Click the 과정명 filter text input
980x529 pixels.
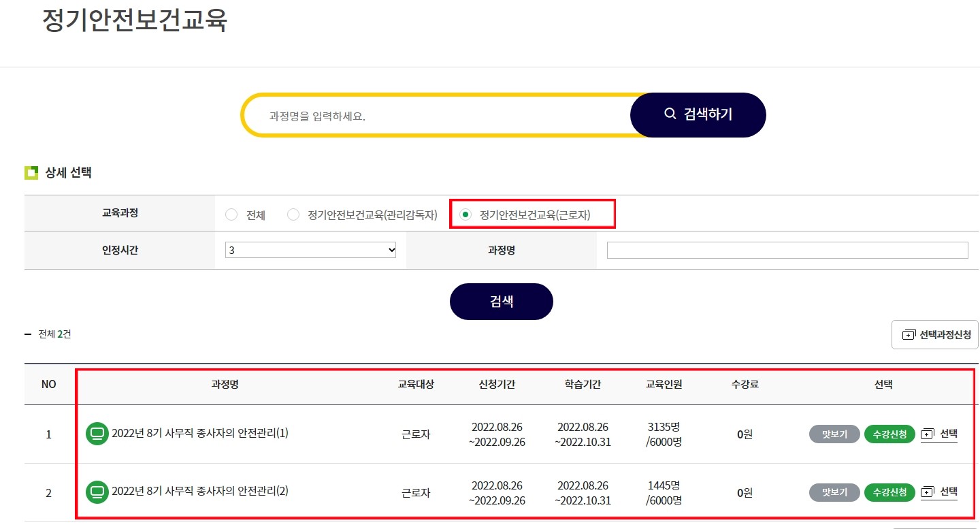pyautogui.click(x=787, y=251)
